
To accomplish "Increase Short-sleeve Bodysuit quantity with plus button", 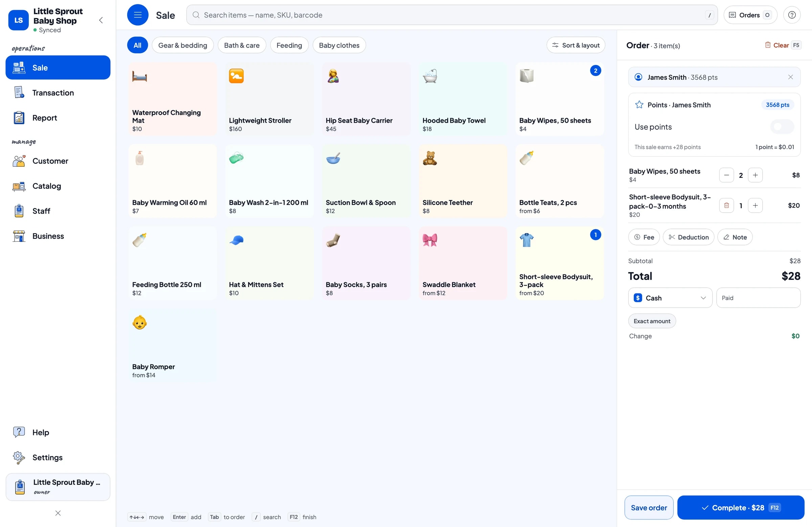I will [x=755, y=206].
